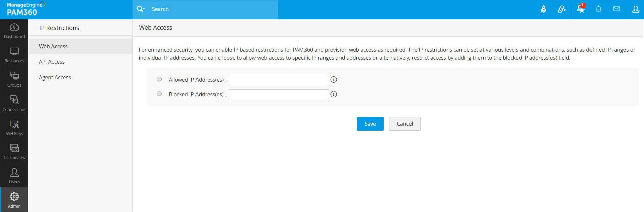The width and height of the screenshot is (644, 212).
Task: Click the Admin gear icon
Action: (14, 197)
